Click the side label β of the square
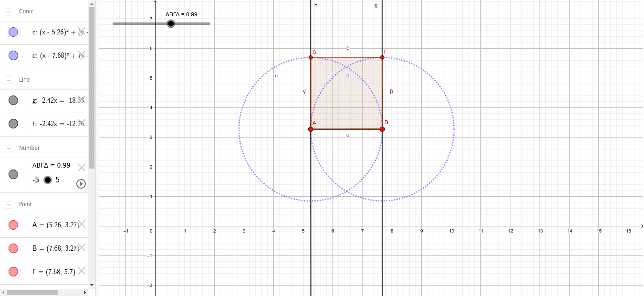This screenshot has width=644, height=297. click(391, 91)
